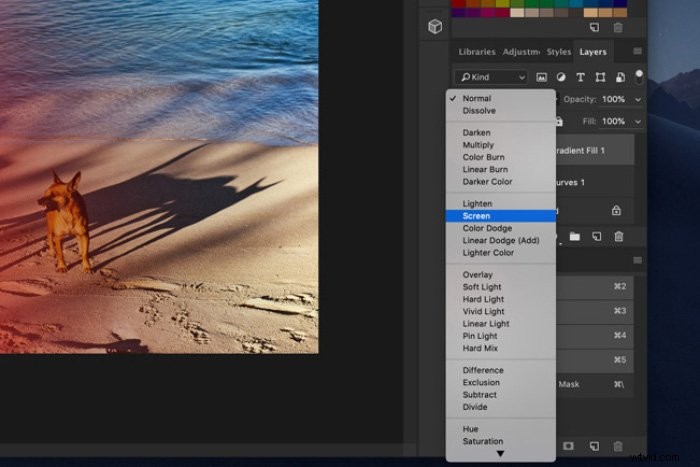
Task: Create new swatch in Swatches panel
Action: coord(594,28)
